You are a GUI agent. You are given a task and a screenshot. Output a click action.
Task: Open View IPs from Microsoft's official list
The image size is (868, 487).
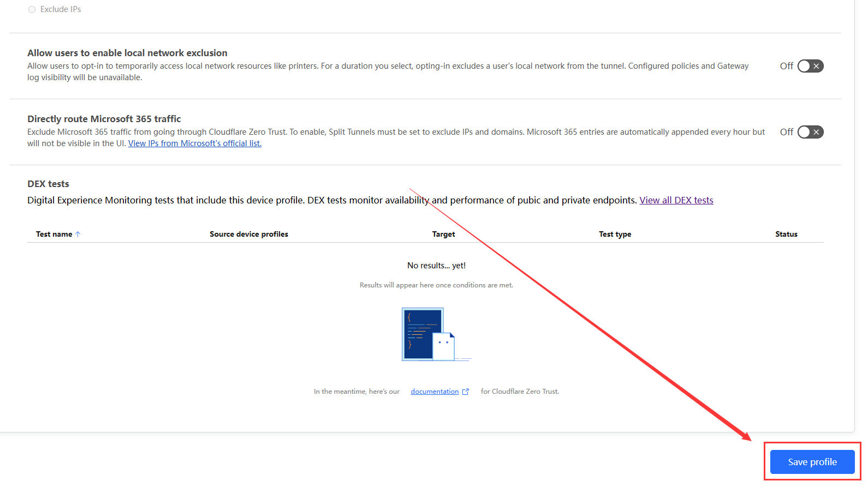pyautogui.click(x=195, y=143)
